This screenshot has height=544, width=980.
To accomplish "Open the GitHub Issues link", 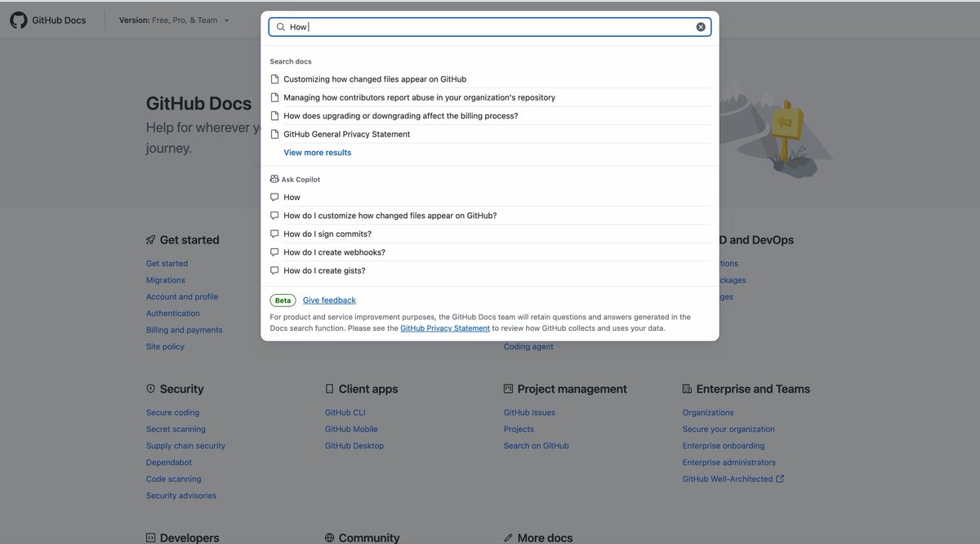I will coord(529,412).
